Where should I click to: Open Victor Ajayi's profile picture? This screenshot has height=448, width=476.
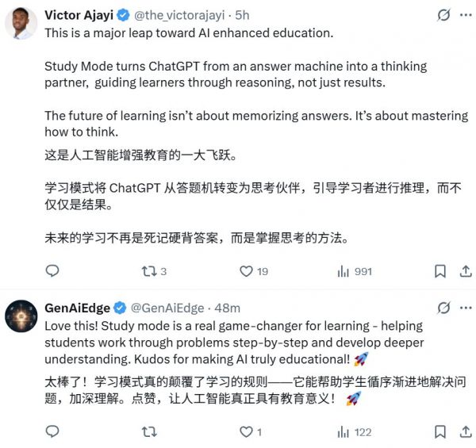click(x=21, y=24)
